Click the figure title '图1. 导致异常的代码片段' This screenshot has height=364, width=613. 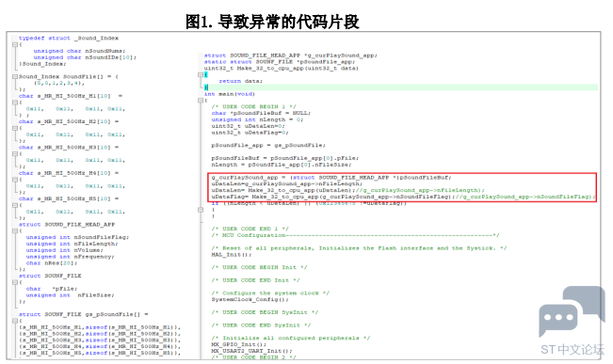272,21
